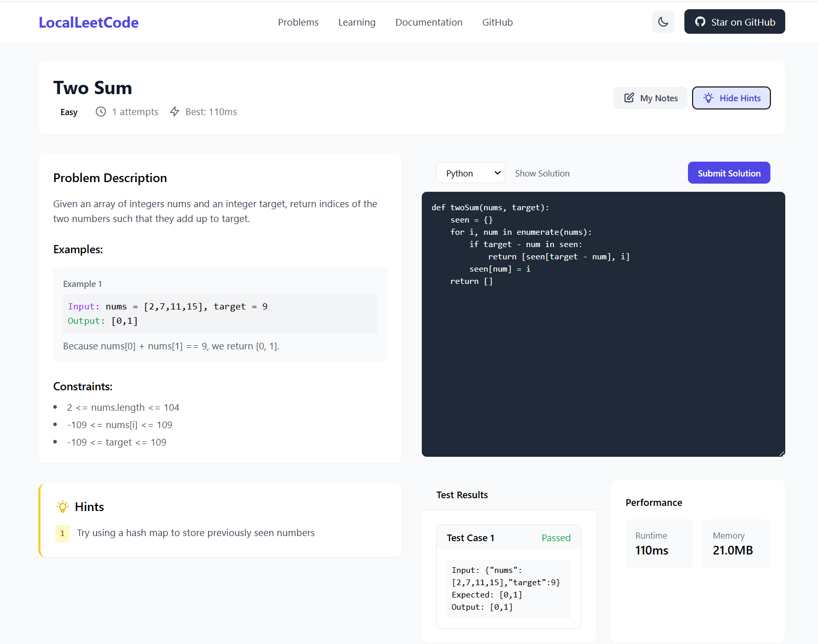Click the 'def twoSum(nums, target):' code line
818x644 pixels.
coord(490,207)
